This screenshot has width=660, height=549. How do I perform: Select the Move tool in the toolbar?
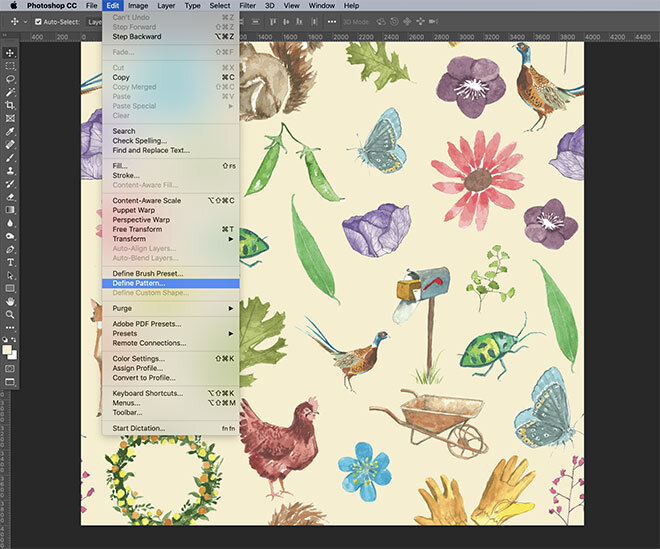(10, 53)
